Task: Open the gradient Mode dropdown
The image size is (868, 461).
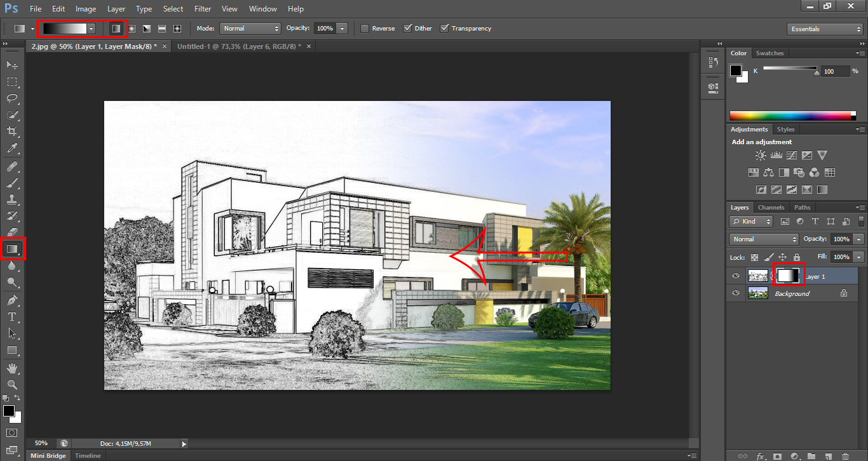Action: (x=250, y=29)
